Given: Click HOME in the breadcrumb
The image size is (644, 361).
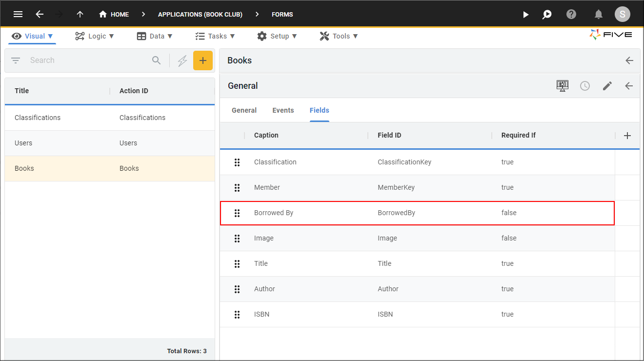Looking at the screenshot, I should tap(120, 14).
